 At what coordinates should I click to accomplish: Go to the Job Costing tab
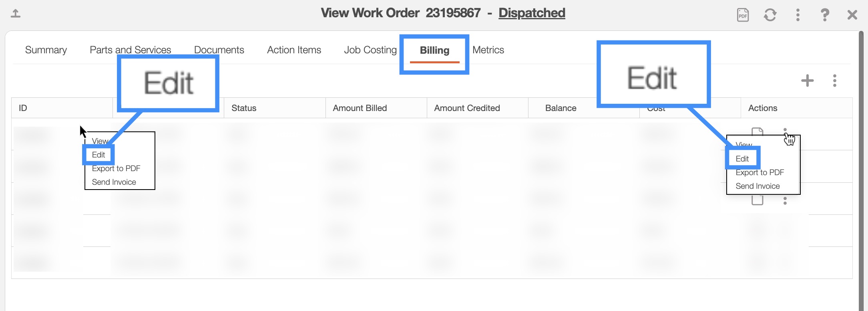point(370,50)
